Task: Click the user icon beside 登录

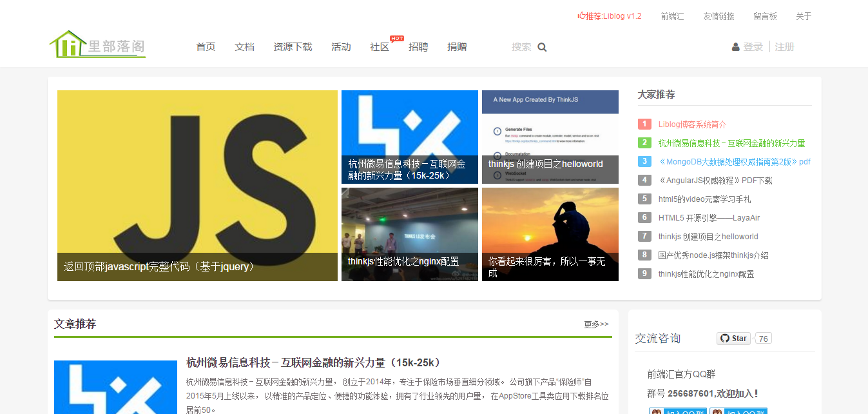Action: pos(735,47)
